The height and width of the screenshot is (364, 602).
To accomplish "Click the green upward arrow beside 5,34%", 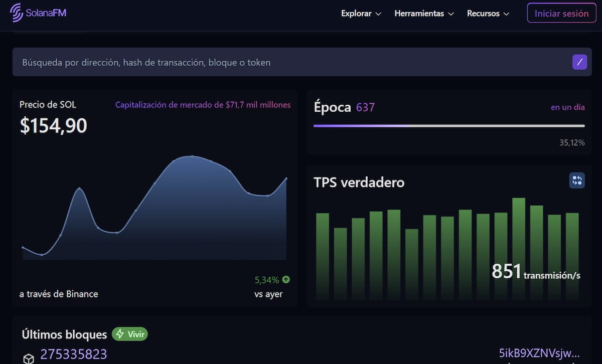I will pos(285,280).
